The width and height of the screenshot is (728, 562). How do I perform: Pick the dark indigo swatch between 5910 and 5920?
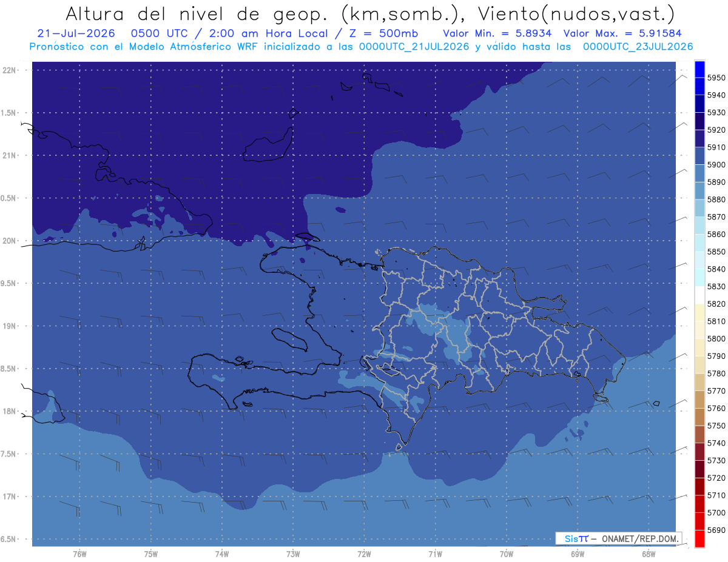pyautogui.click(x=699, y=139)
